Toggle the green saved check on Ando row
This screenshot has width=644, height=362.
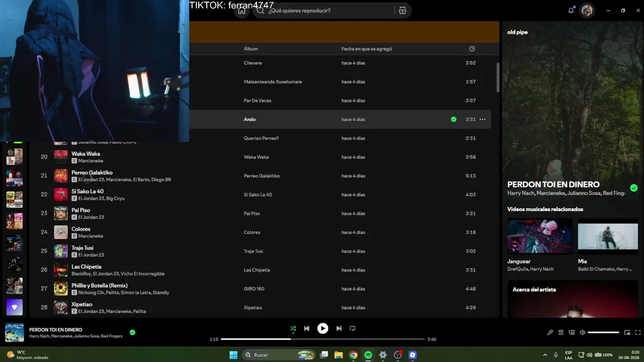(x=454, y=120)
